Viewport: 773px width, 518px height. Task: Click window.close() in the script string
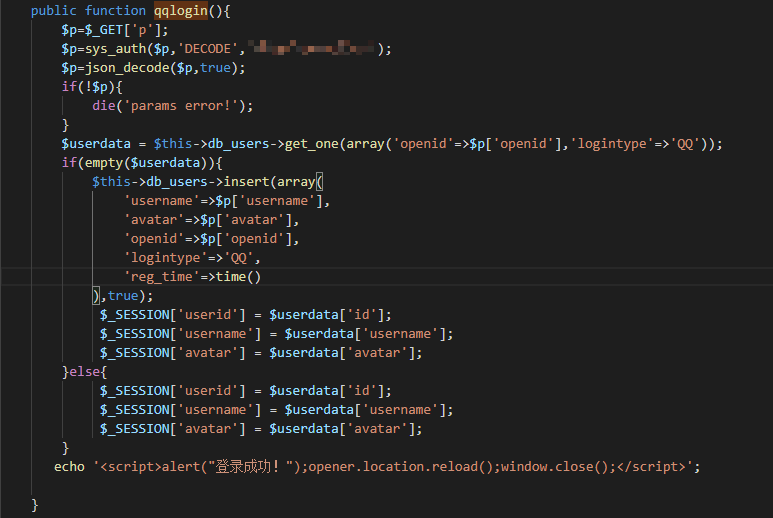[554, 467]
